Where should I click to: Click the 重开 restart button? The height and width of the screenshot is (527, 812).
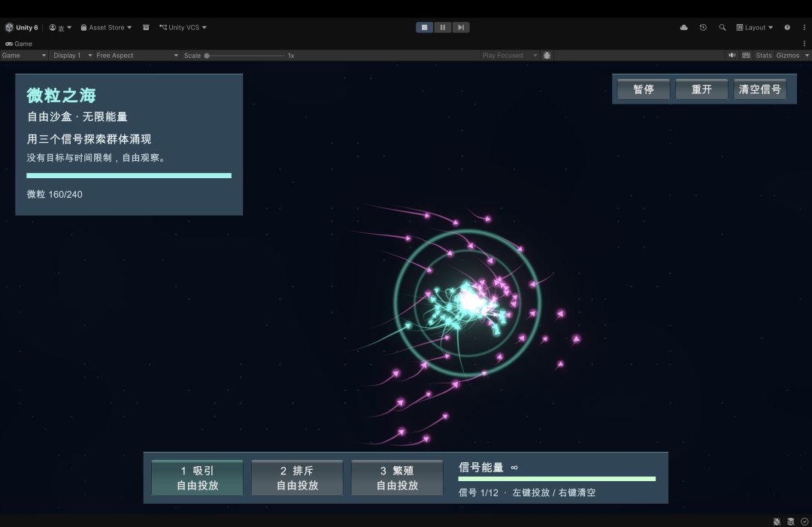pos(701,89)
